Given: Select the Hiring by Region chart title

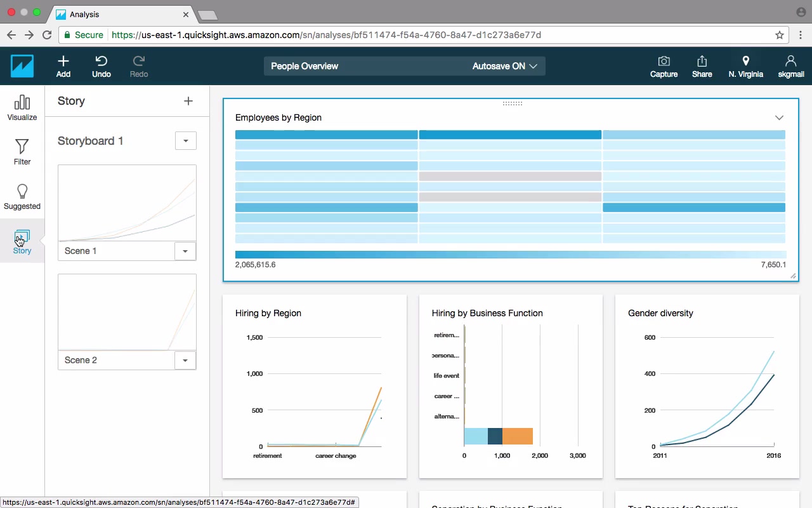Looking at the screenshot, I should click(x=268, y=313).
